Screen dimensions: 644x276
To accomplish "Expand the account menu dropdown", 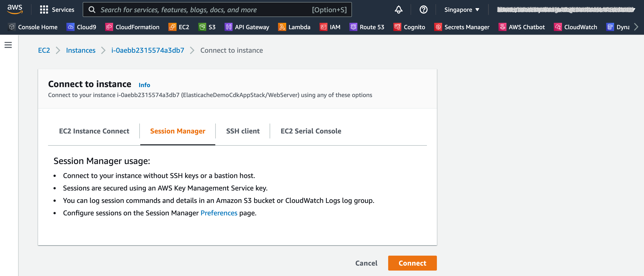I will click(566, 10).
